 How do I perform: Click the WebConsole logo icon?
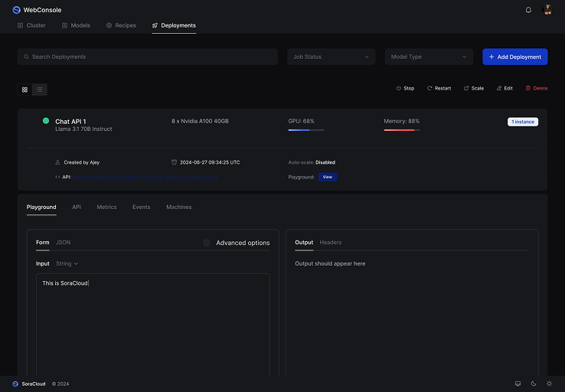pos(16,10)
